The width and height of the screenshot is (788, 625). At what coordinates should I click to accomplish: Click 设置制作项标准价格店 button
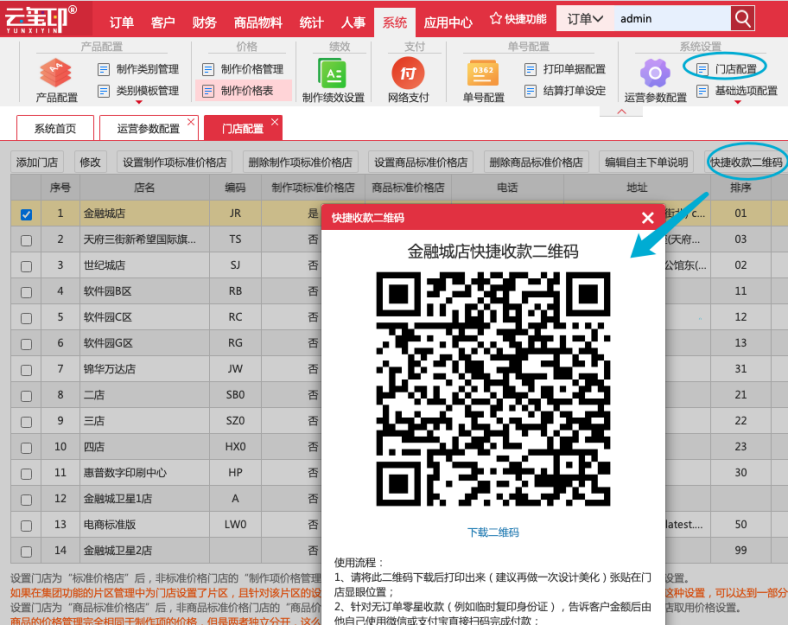[x=174, y=162]
